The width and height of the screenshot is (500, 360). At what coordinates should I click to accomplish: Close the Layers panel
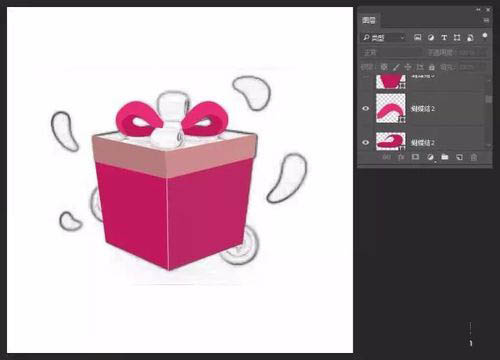tap(488, 10)
